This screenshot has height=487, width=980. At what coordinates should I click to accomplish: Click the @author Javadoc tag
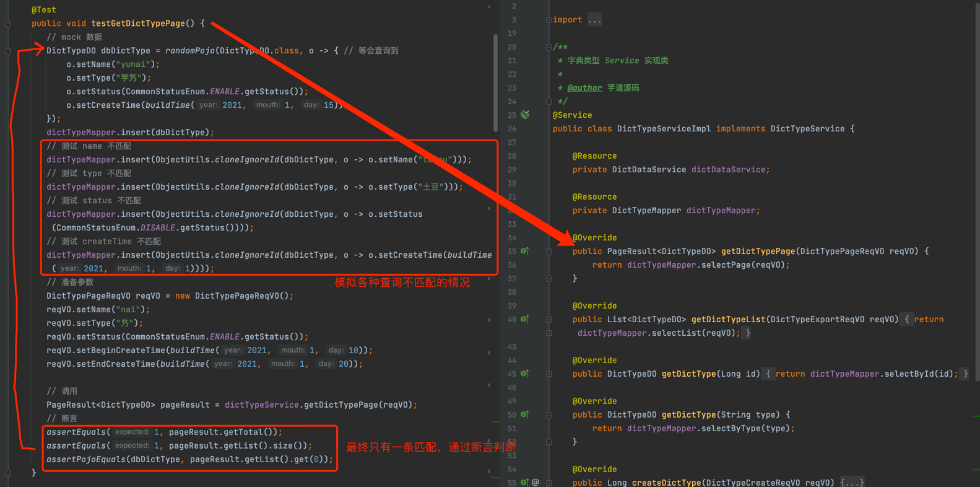coord(584,88)
